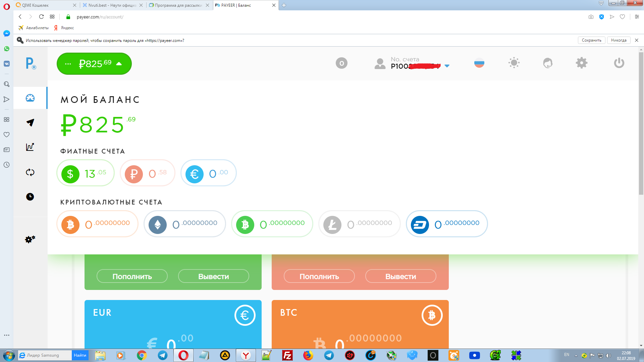Take a snapshot with camera icon

(x=591, y=17)
